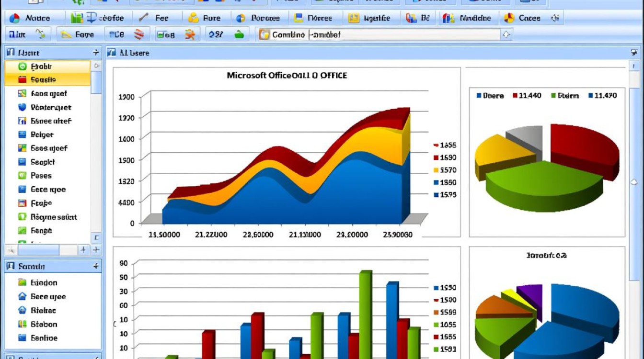Select Banga in the Hanrt list
The width and height of the screenshot is (644, 359).
click(x=48, y=231)
